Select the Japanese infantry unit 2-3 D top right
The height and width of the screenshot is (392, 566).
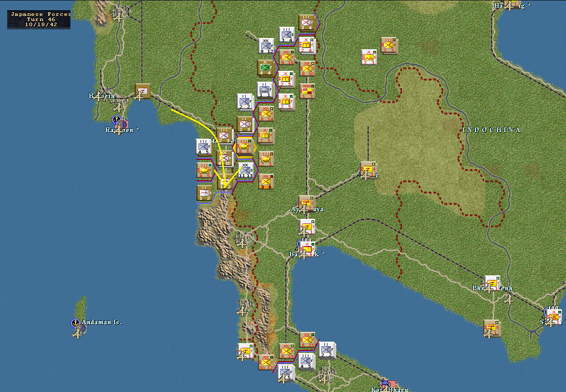pyautogui.click(x=389, y=45)
